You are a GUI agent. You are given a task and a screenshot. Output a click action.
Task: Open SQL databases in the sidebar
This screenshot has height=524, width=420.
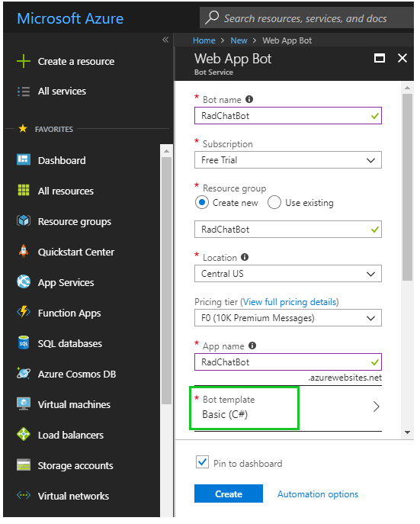click(x=70, y=343)
